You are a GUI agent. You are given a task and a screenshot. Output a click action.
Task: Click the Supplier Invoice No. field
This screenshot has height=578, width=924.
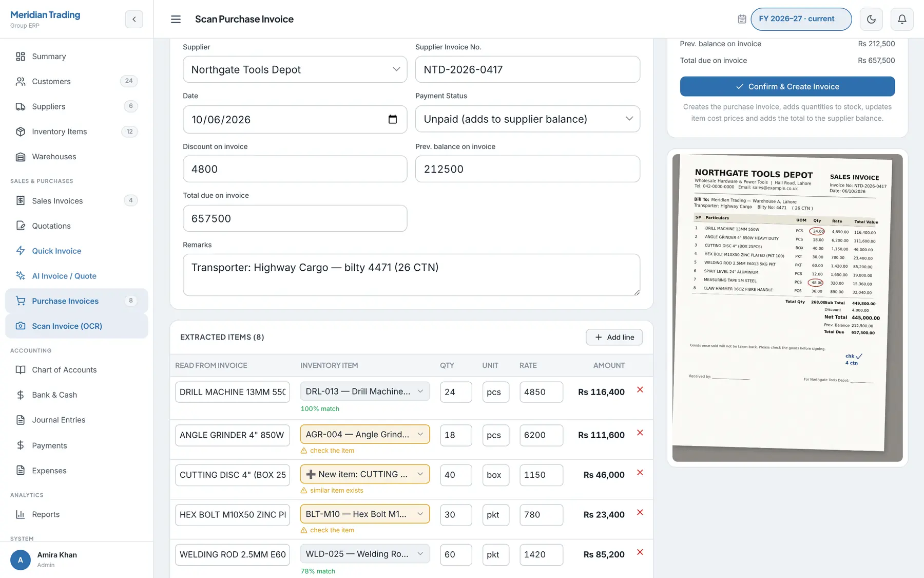[527, 69]
